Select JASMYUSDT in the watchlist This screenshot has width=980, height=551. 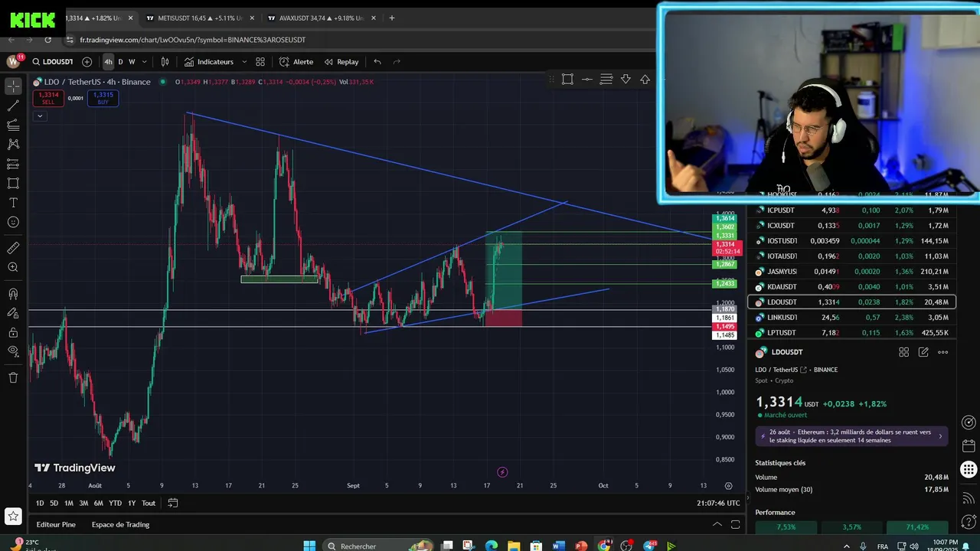click(851, 271)
